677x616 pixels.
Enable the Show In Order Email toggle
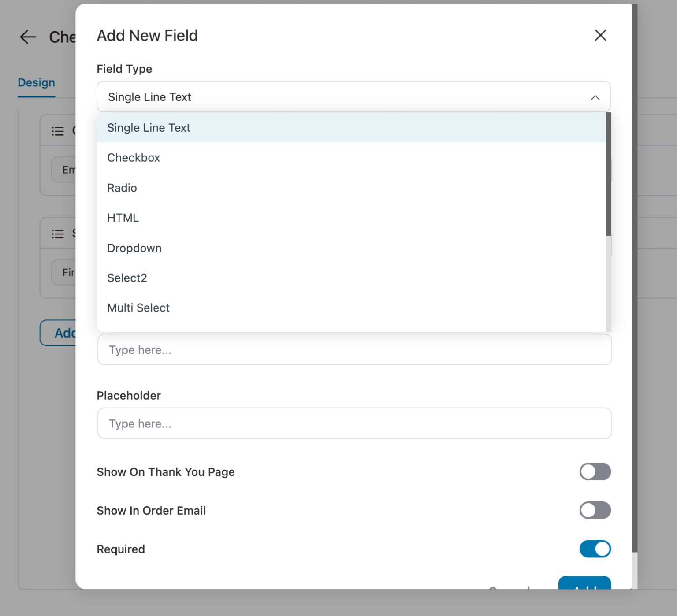click(595, 510)
